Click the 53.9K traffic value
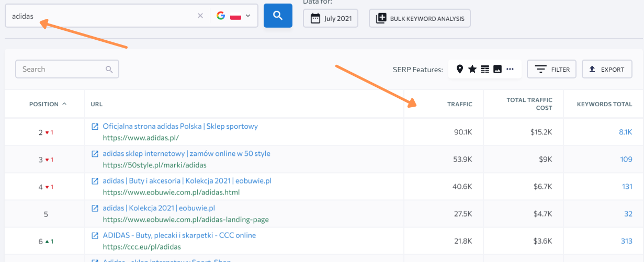 463,160
